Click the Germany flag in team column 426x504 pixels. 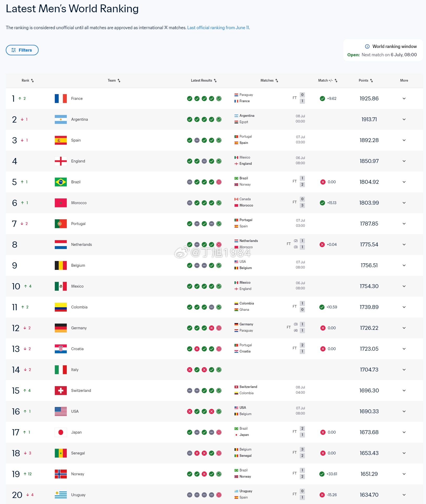(x=61, y=328)
